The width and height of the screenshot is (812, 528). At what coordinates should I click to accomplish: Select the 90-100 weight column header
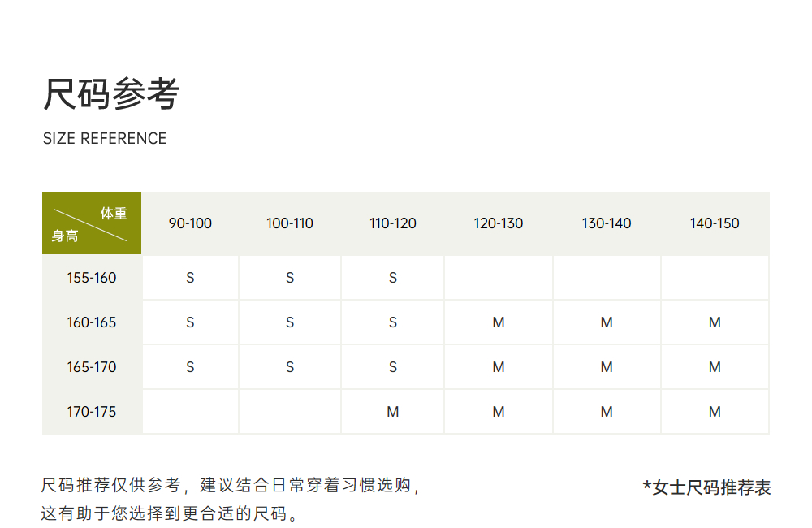[x=190, y=223]
